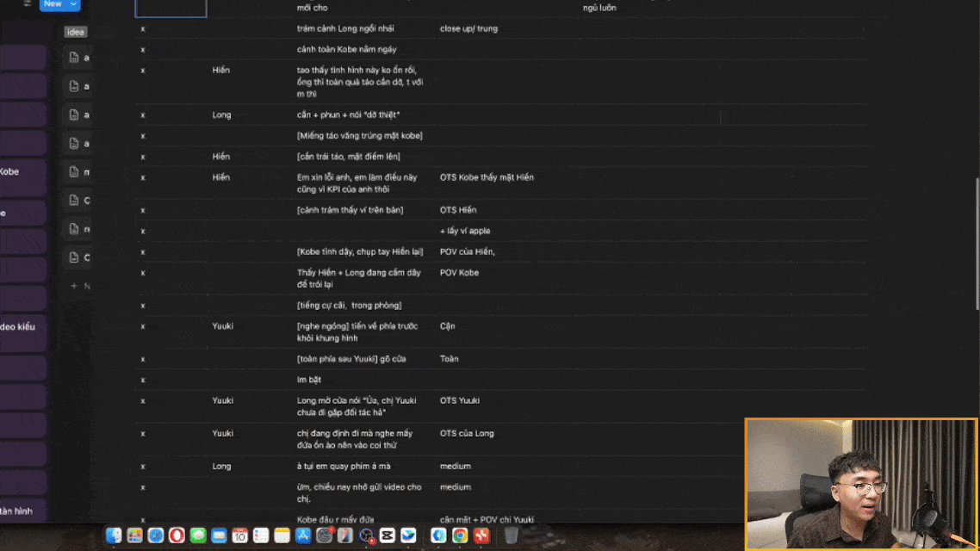This screenshot has width=980, height=551.
Task: Open the Calendar app in dock
Action: (x=239, y=536)
